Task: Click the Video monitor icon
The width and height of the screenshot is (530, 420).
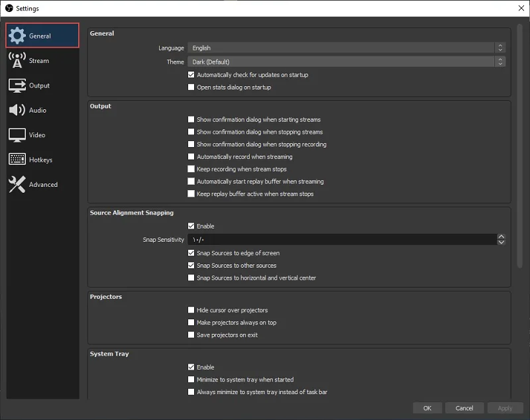Action: [17, 135]
